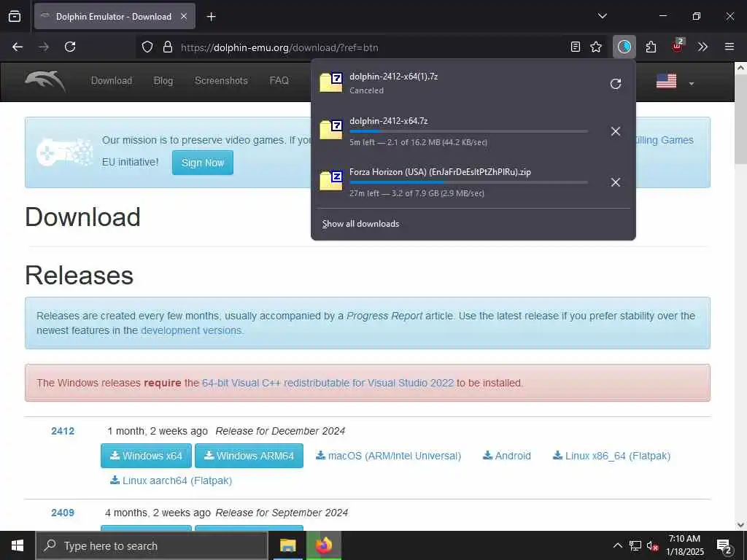Download Linux x86_64 (Flatpak) build
The width and height of the screenshot is (747, 560).
(x=611, y=456)
